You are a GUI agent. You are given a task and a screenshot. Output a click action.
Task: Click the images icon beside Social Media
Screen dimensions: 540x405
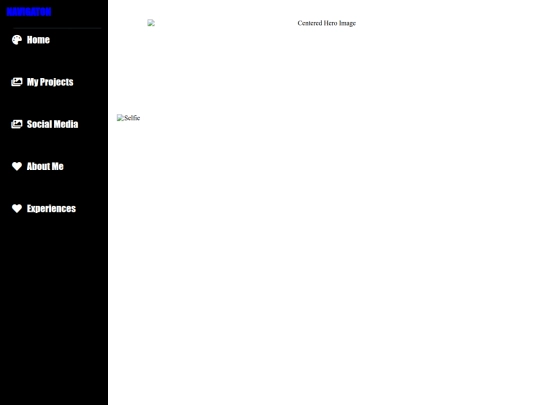pos(17,124)
